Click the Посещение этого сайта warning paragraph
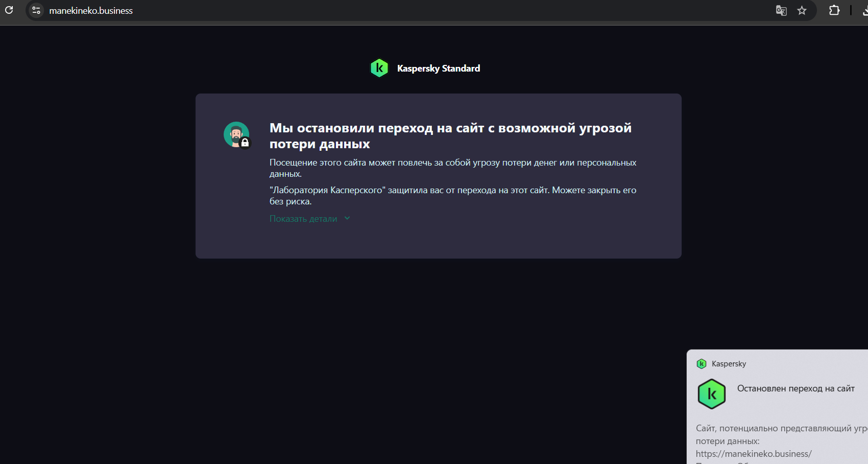 (x=453, y=168)
